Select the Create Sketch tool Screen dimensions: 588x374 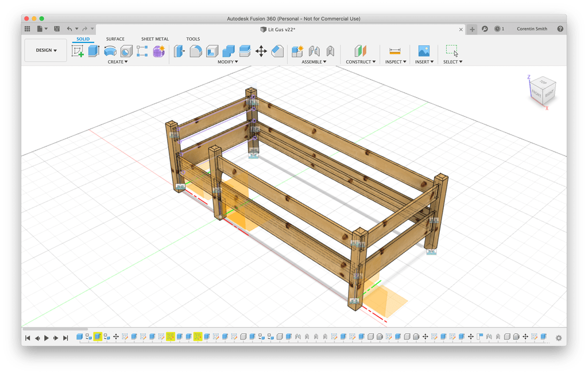pos(78,51)
